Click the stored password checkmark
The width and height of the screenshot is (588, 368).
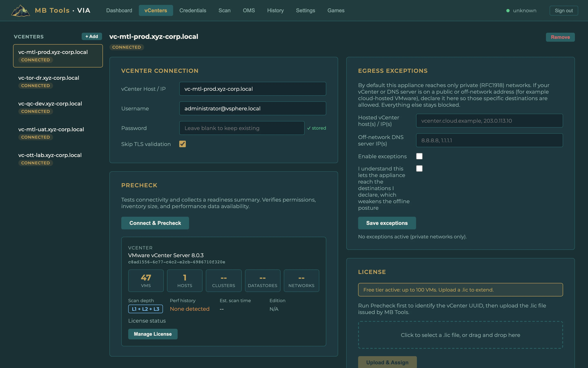click(x=317, y=128)
